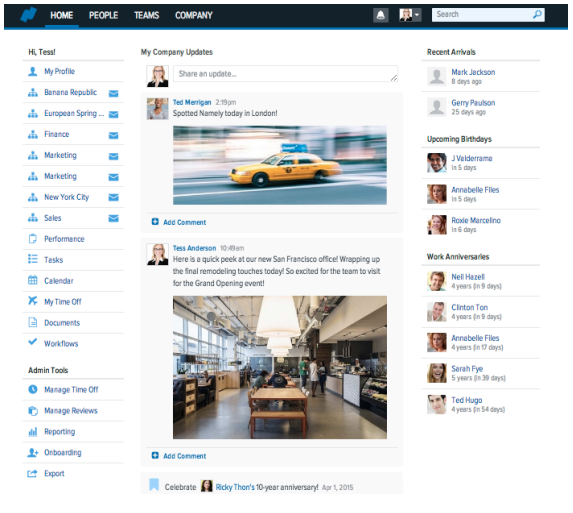Click the My Time Off airplane icon
The width and height of the screenshot is (573, 513).
(33, 301)
